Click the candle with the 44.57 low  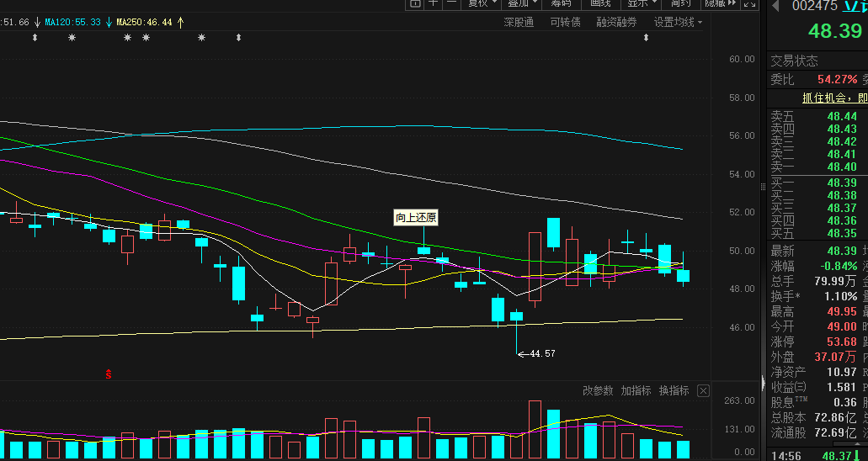tap(516, 331)
